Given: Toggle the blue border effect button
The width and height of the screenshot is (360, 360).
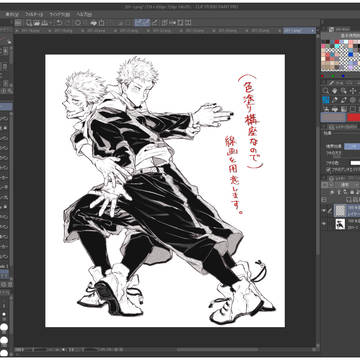Looking at the screenshot, I should pyautogui.click(x=351, y=146).
